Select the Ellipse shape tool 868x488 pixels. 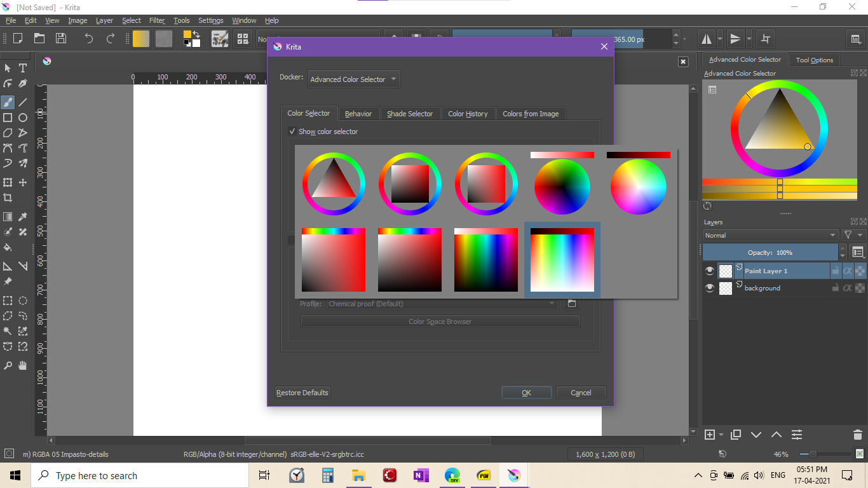(23, 118)
